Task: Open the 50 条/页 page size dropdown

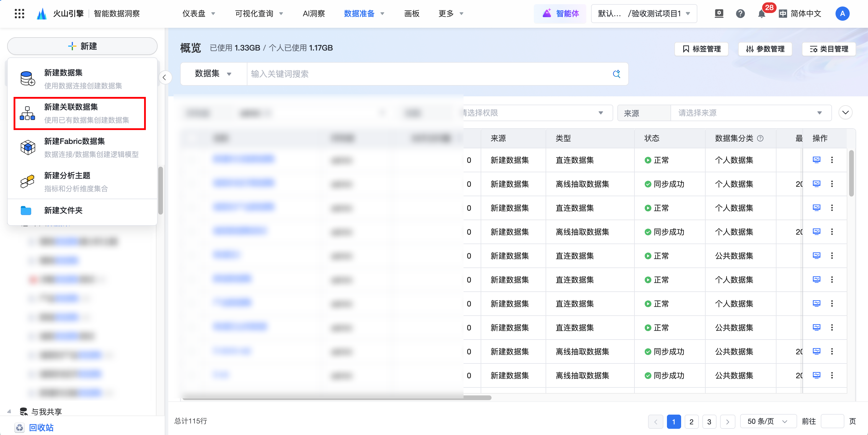Action: click(768, 421)
